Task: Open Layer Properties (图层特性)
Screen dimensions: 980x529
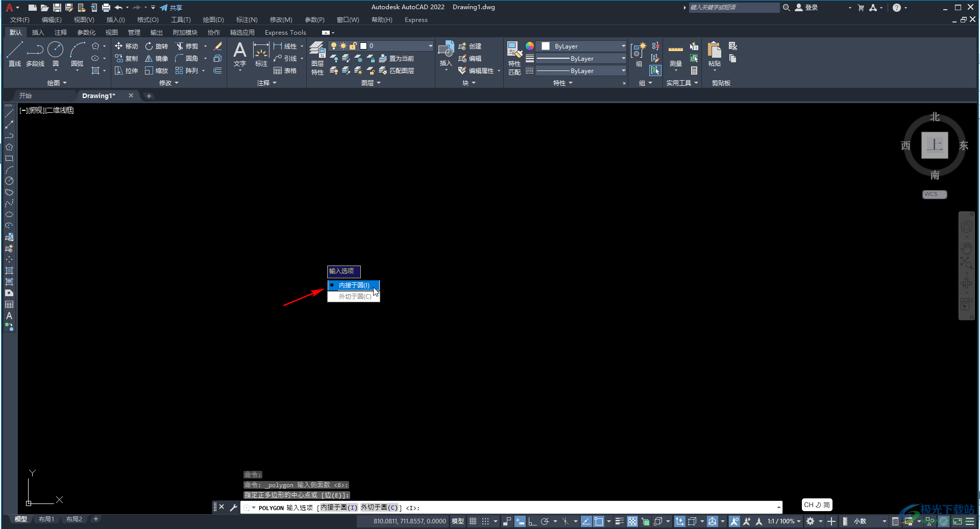Action: tap(317, 58)
